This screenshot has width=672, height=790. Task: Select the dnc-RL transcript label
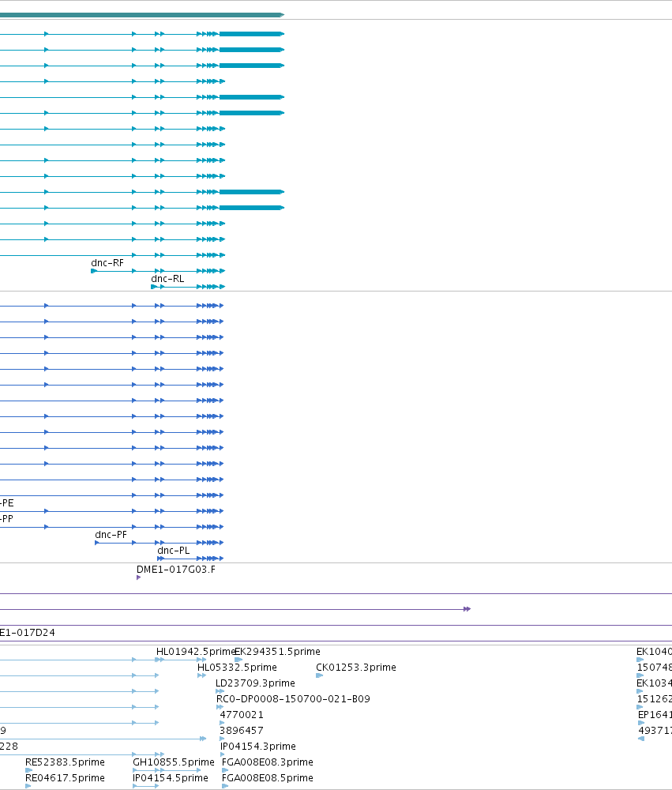pos(167,279)
